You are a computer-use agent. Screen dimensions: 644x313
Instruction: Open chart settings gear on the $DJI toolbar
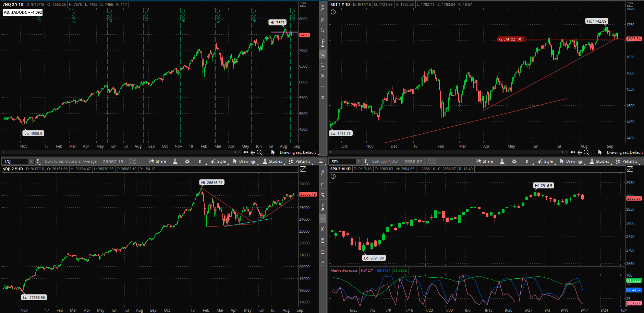tap(187, 161)
